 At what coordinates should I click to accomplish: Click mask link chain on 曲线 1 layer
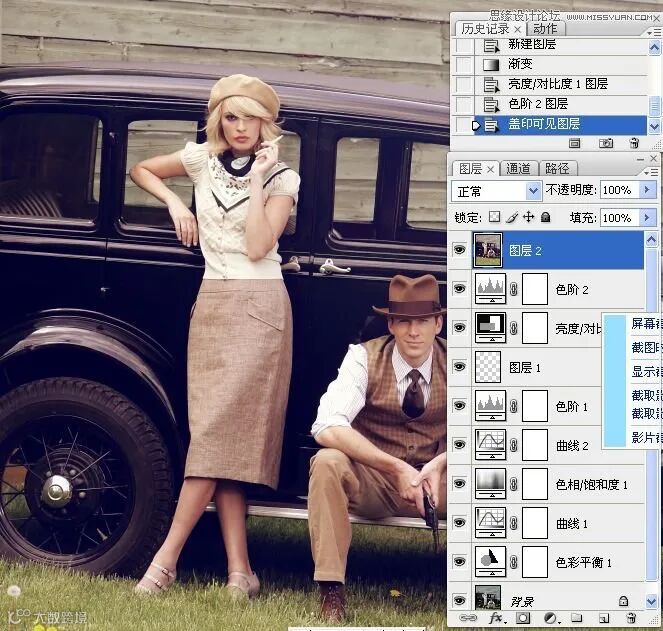[514, 523]
